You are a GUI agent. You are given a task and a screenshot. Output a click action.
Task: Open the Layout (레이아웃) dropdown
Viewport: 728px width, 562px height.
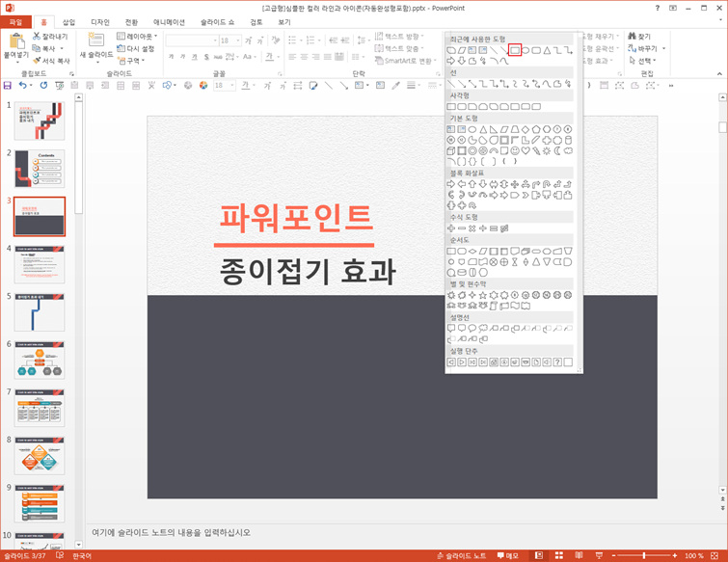tap(137, 37)
